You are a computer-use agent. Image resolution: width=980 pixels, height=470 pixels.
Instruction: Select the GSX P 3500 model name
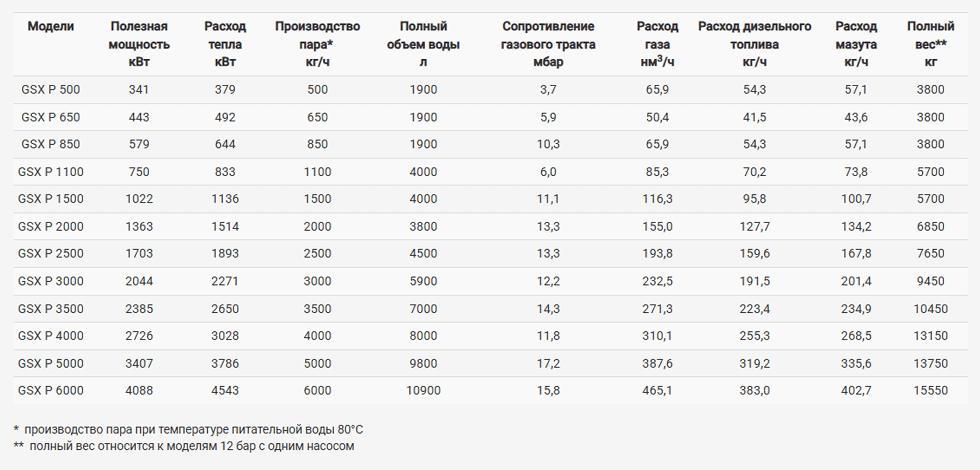[x=51, y=309]
